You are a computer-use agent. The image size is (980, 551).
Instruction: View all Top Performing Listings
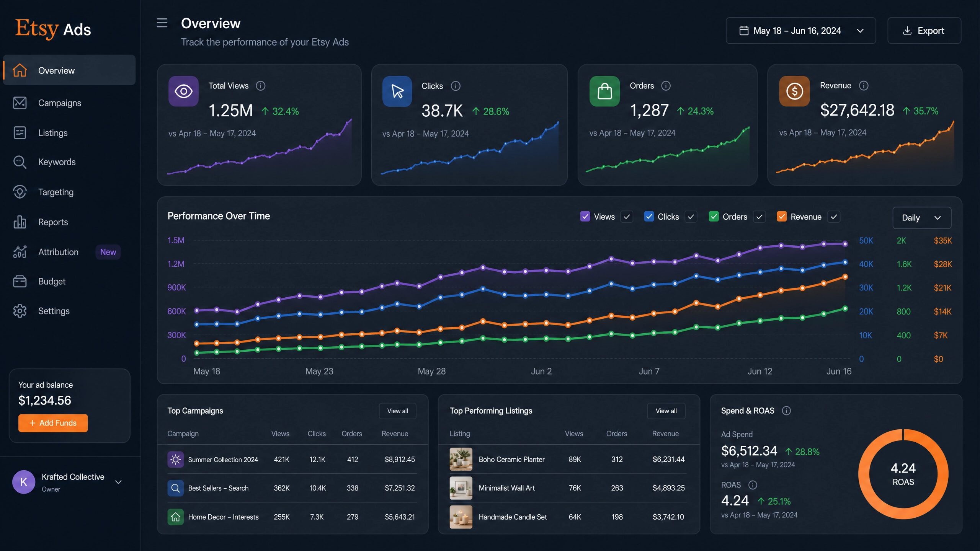point(666,411)
